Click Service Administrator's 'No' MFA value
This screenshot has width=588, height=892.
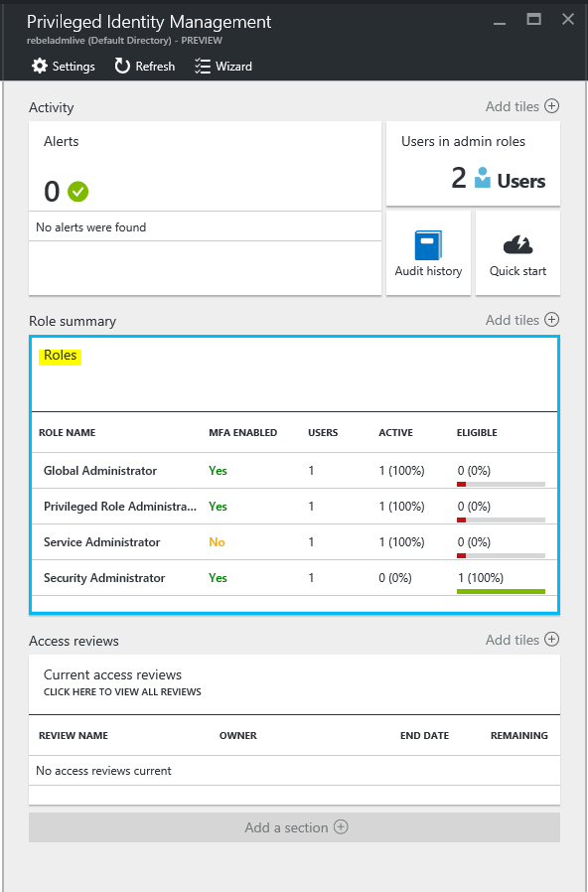click(x=217, y=542)
